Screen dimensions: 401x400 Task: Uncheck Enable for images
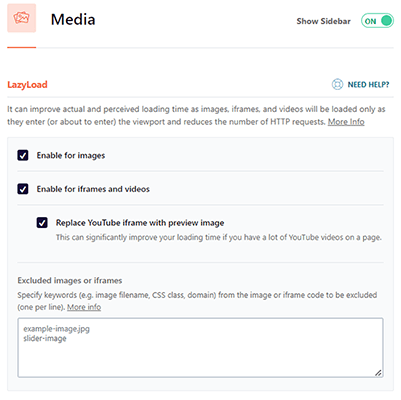[23, 155]
